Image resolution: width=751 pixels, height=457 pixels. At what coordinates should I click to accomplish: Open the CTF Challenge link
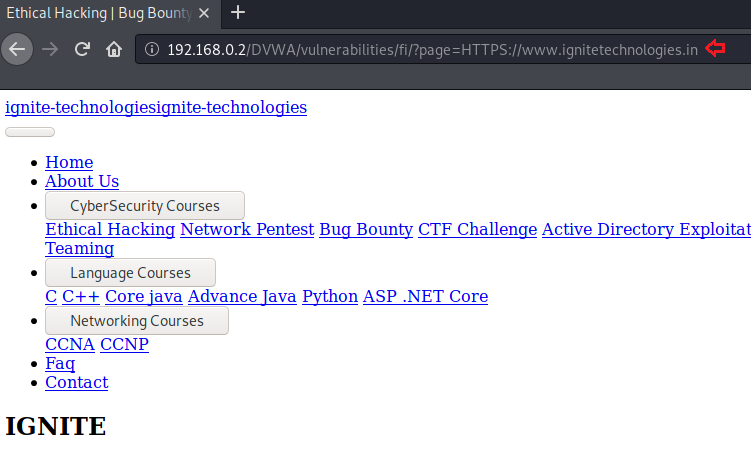(x=477, y=229)
